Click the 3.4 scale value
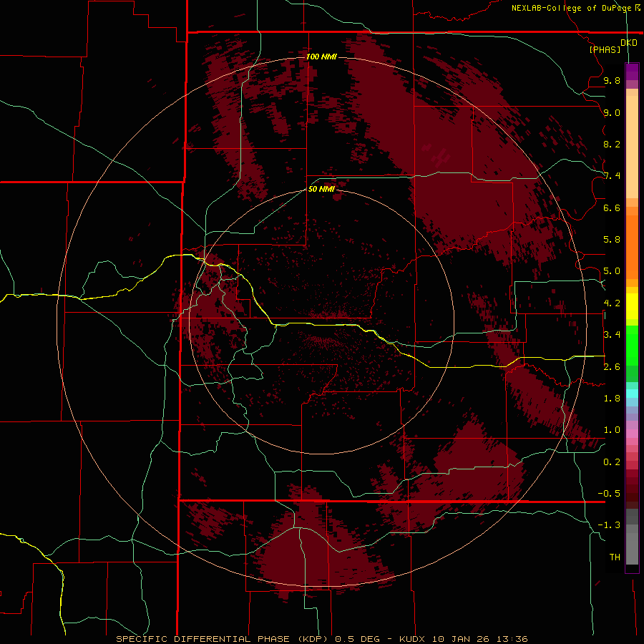644x644 pixels. coord(612,335)
